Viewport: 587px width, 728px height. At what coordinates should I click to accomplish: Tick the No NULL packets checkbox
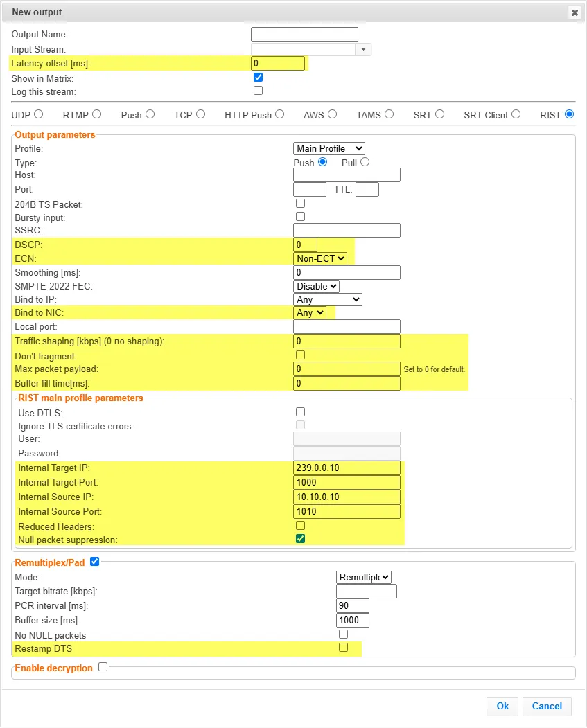(343, 634)
